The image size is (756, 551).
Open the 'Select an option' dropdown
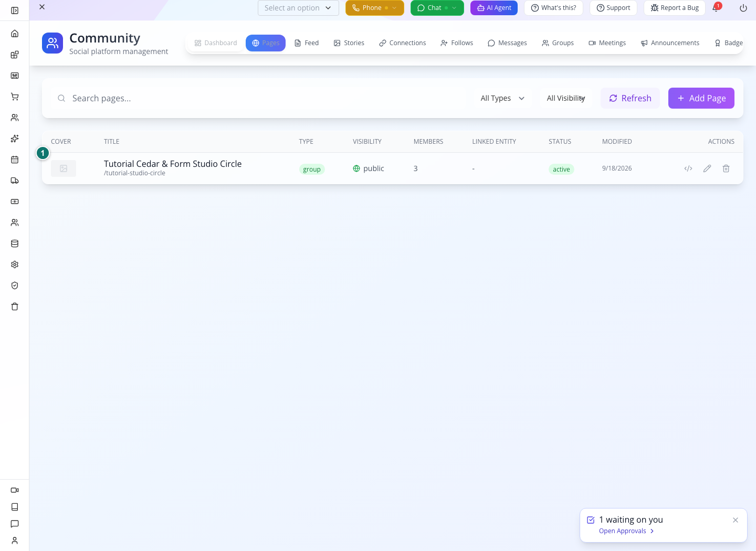click(298, 8)
